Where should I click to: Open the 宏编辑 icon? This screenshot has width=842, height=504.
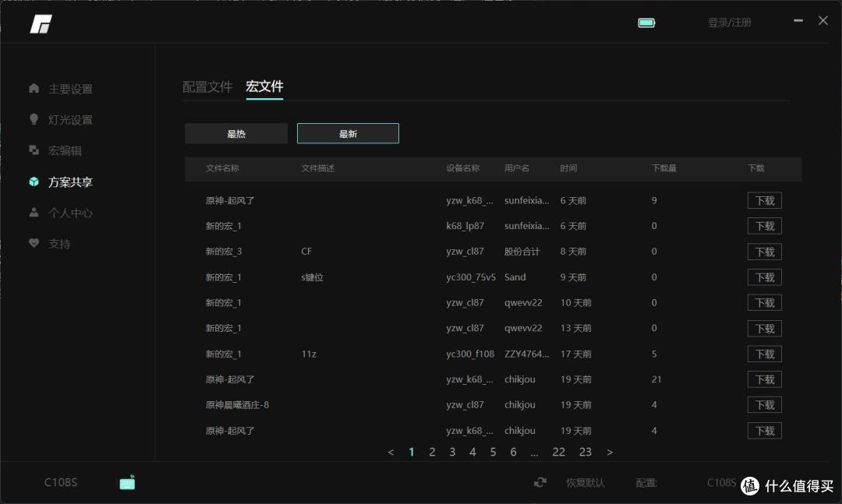(x=34, y=150)
